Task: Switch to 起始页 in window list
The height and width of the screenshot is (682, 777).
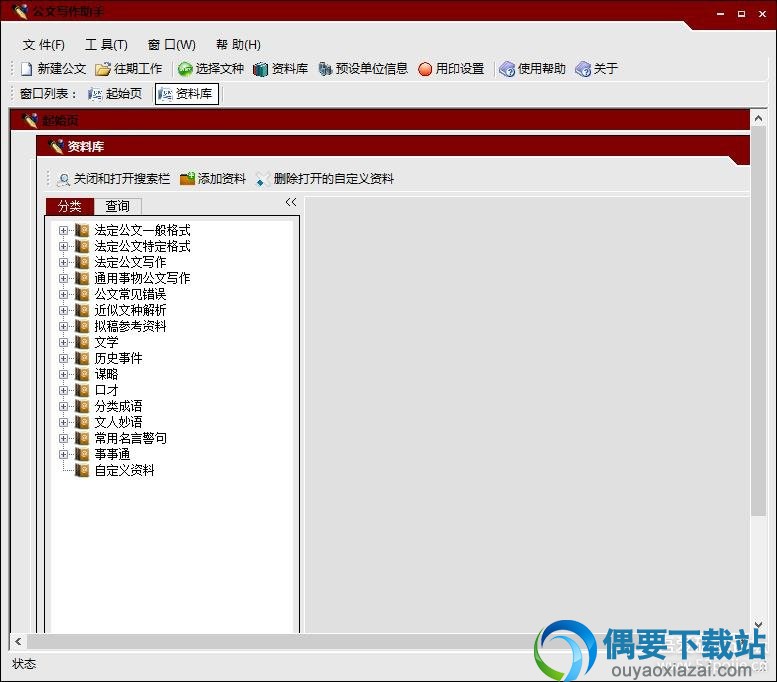Action: (115, 94)
